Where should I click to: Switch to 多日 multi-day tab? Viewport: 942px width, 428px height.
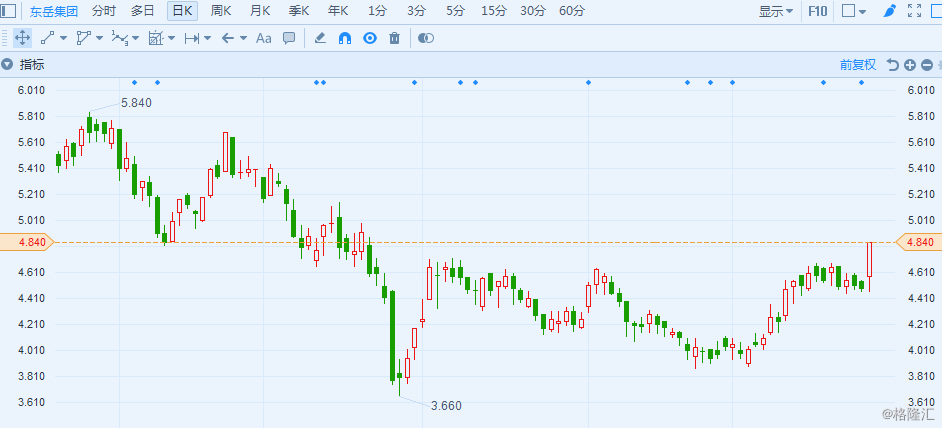(x=142, y=10)
